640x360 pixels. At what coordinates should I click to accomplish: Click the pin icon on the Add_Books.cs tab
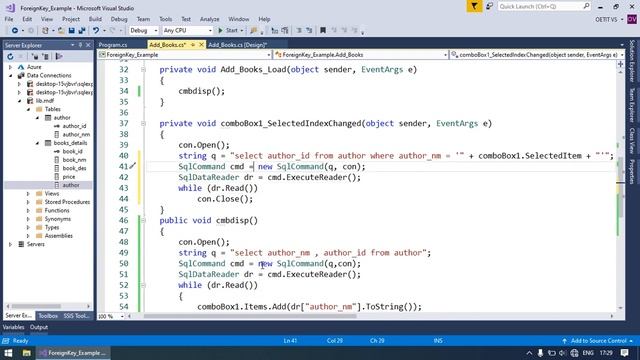point(193,45)
